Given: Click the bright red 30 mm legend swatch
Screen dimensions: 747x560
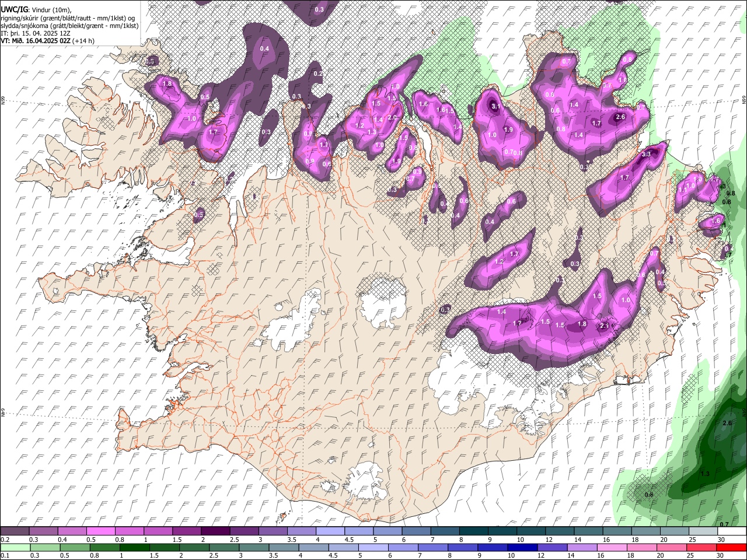Looking at the screenshot, I should [x=732, y=548].
